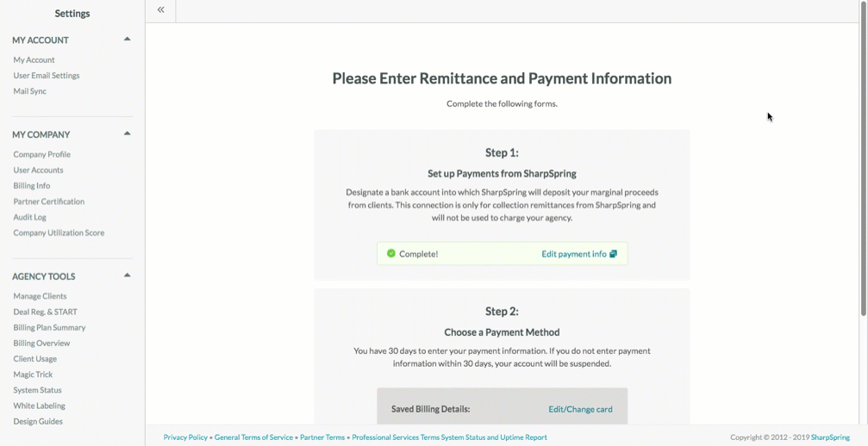Viewport: 868px width, 446px height.
Task: Collapse the MY ACCOUNT section arrow
Action: tap(128, 40)
